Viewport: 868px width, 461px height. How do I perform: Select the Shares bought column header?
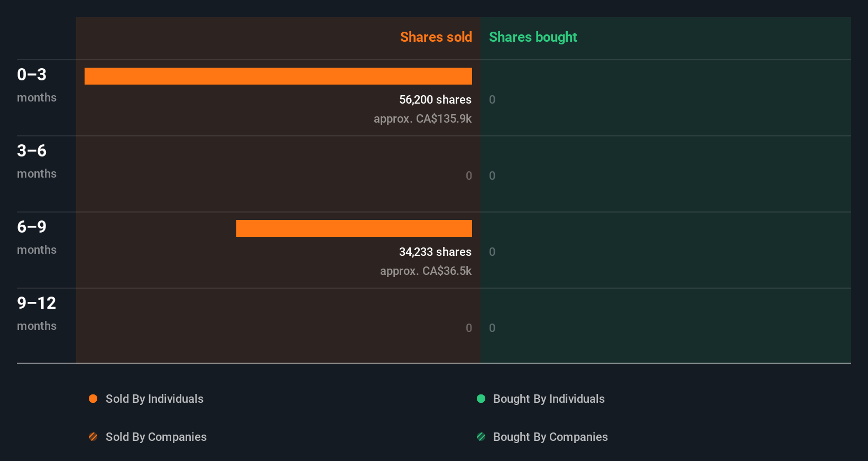[x=533, y=37]
